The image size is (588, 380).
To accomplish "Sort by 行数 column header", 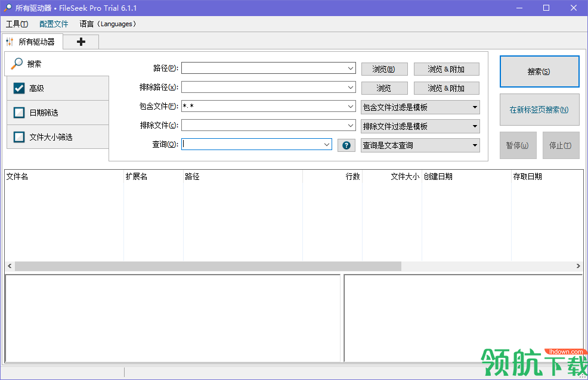I will point(332,176).
